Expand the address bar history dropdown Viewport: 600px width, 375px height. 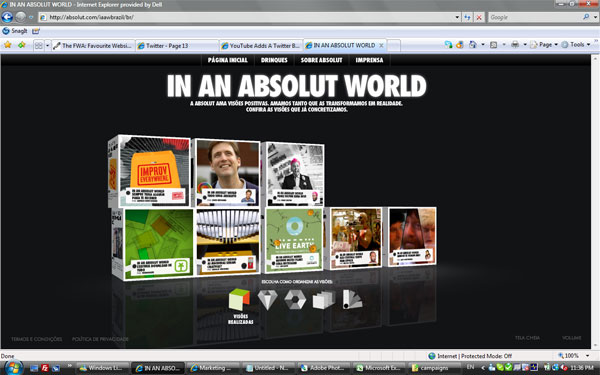(457, 17)
